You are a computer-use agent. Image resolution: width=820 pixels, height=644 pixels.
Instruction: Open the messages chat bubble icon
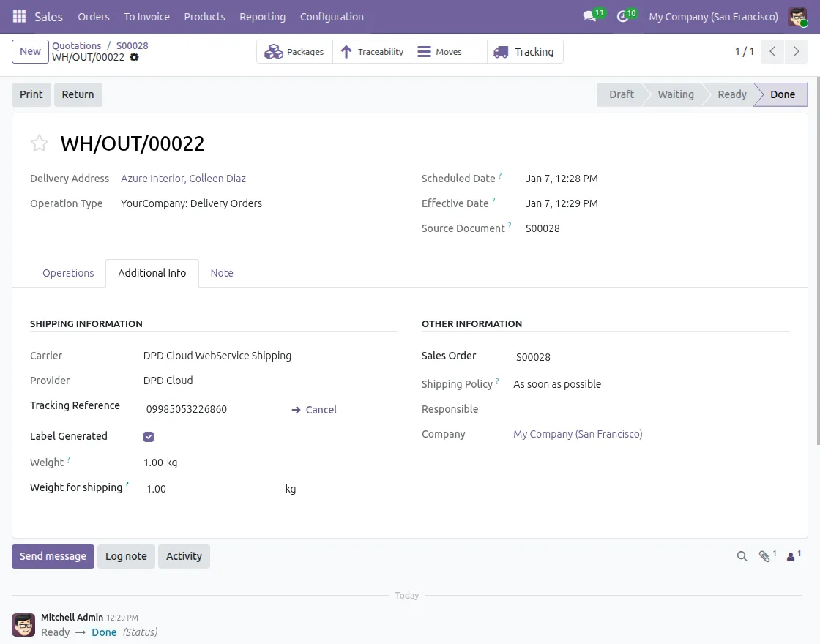(589, 16)
